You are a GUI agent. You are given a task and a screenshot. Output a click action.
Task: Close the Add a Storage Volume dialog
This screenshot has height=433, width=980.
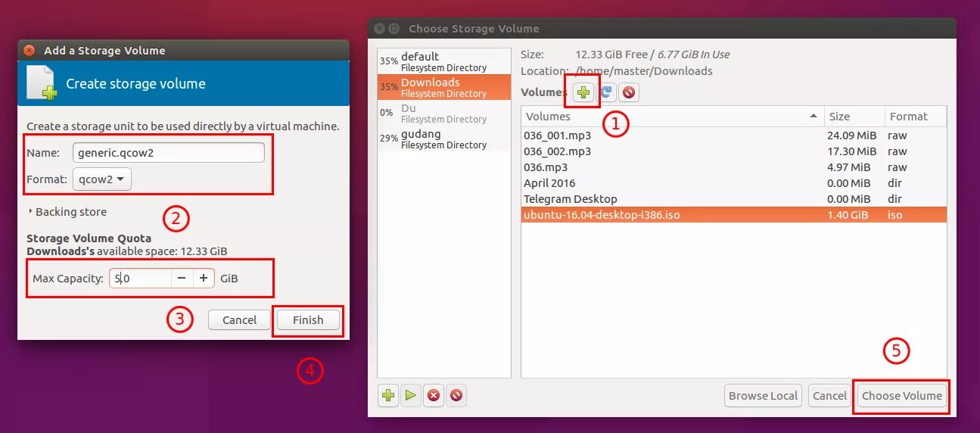tap(29, 51)
